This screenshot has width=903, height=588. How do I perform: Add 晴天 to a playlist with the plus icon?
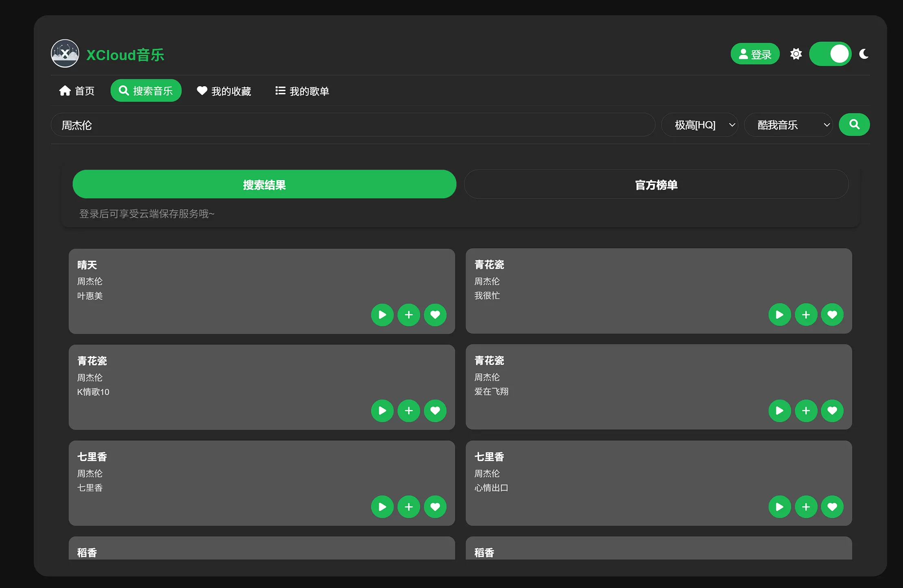pyautogui.click(x=409, y=315)
